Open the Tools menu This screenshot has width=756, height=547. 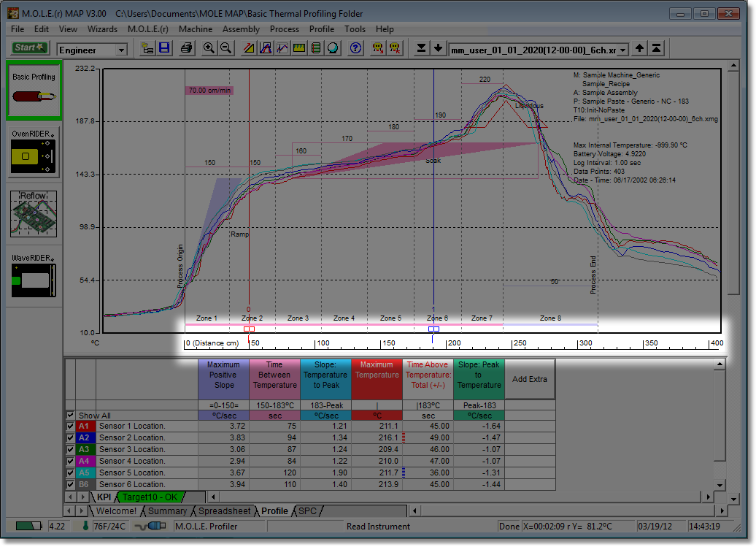355,29
